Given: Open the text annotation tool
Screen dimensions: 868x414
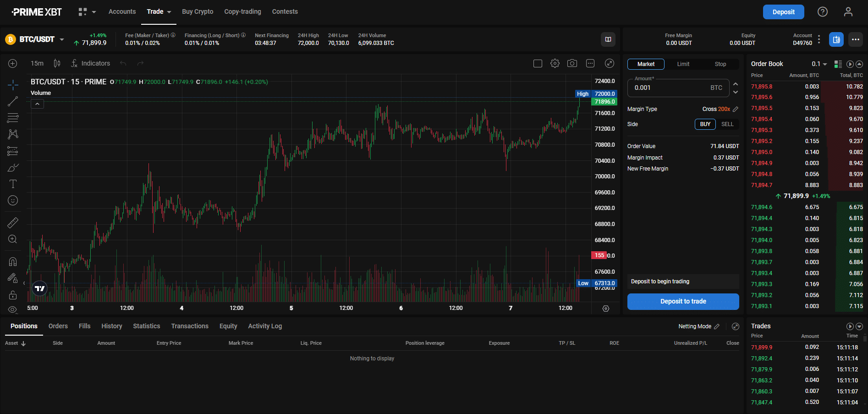Looking at the screenshot, I should 12,184.
